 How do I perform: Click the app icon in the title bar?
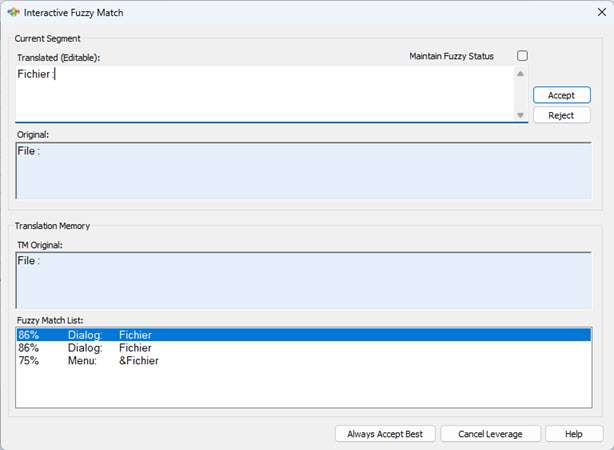point(13,12)
